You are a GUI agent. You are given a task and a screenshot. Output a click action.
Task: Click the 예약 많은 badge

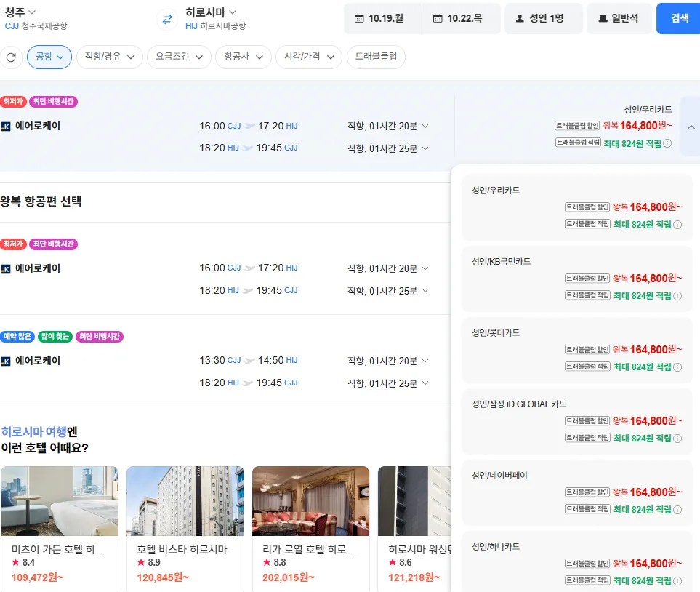(17, 337)
